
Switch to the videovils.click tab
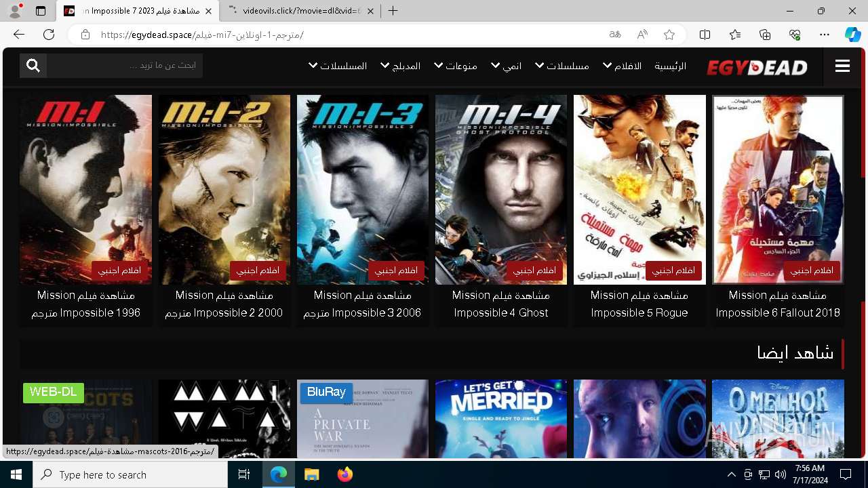[300, 11]
